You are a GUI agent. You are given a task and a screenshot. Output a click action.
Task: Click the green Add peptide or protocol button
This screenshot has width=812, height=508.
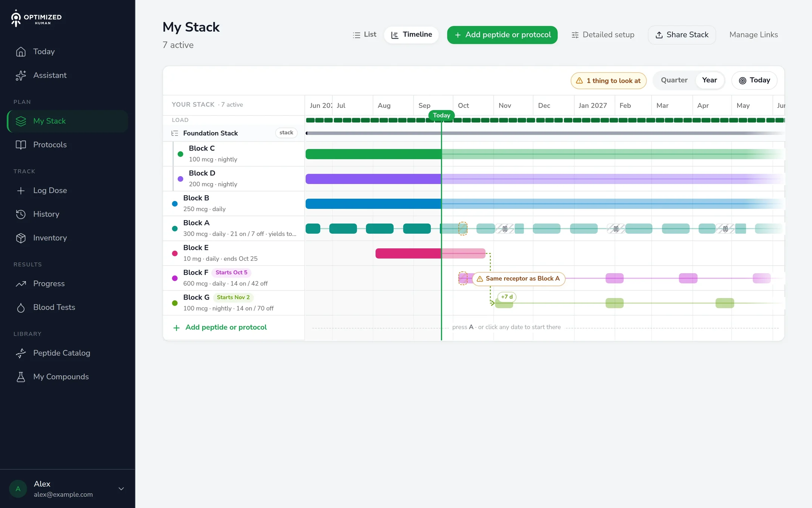(x=502, y=35)
